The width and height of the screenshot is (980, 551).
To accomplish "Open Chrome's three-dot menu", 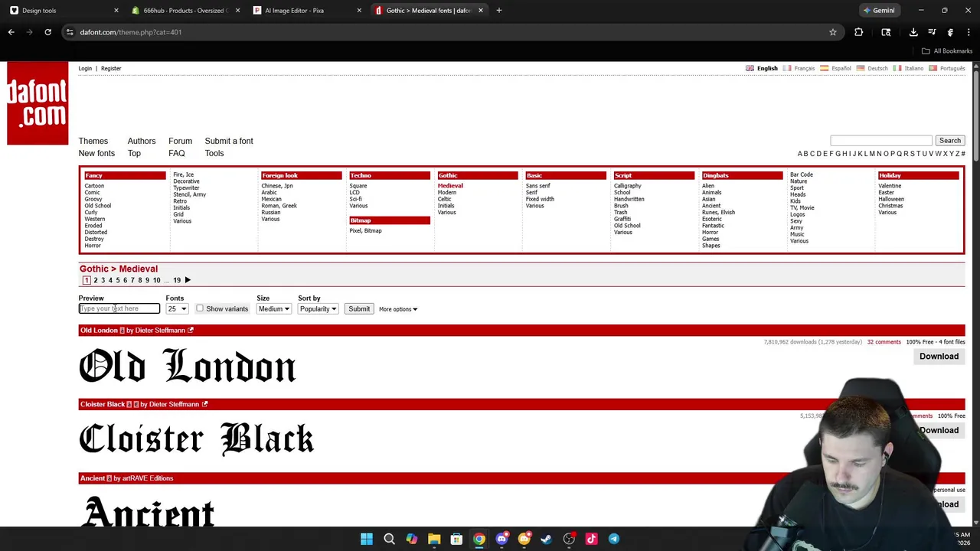I will pyautogui.click(x=969, y=32).
